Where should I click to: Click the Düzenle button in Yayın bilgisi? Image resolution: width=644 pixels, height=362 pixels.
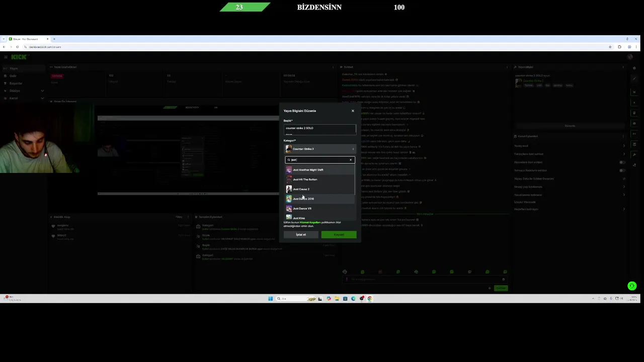570,126
